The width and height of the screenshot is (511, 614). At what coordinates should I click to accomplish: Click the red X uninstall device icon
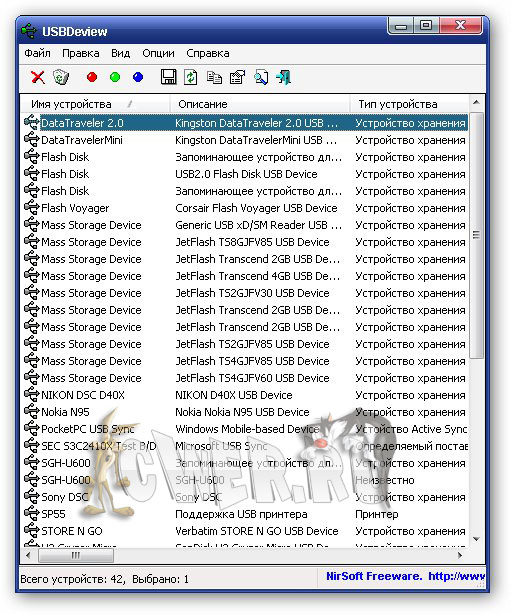(38, 77)
